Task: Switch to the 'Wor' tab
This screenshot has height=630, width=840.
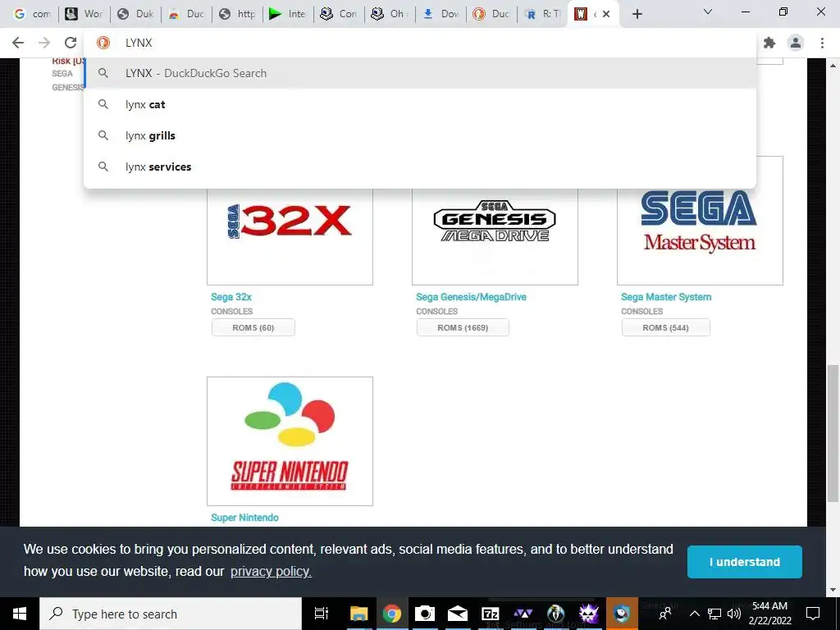Action: (x=84, y=14)
